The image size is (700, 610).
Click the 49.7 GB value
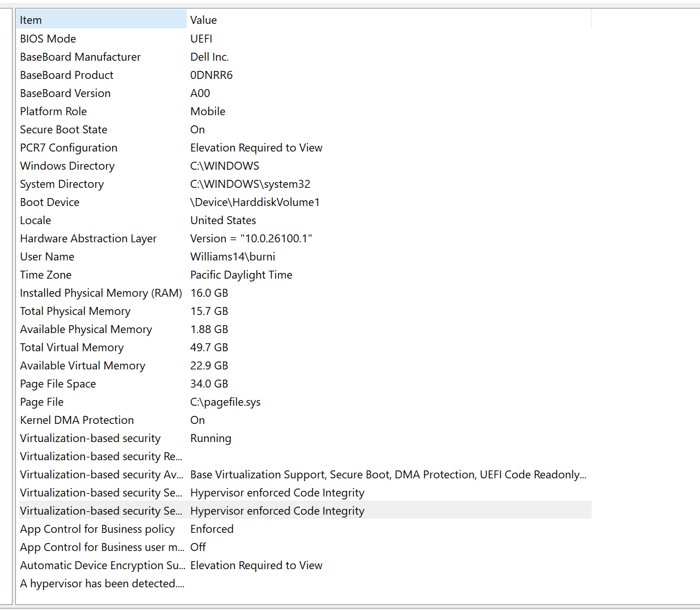tap(209, 347)
